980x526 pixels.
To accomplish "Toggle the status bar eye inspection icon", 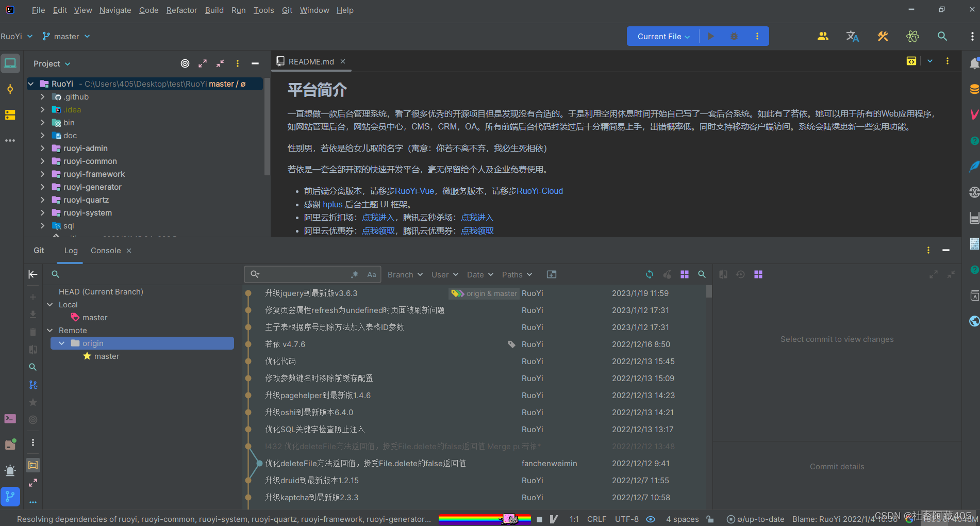I will [x=651, y=519].
